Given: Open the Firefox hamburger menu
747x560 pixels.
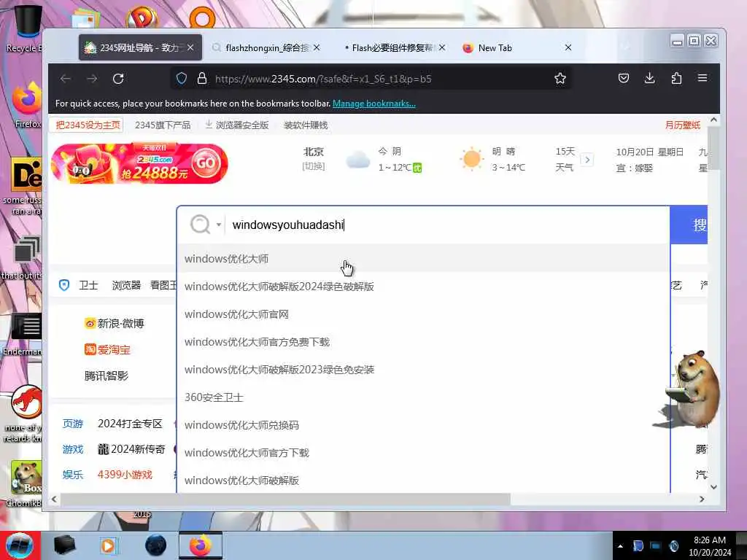Looking at the screenshot, I should [x=703, y=77].
